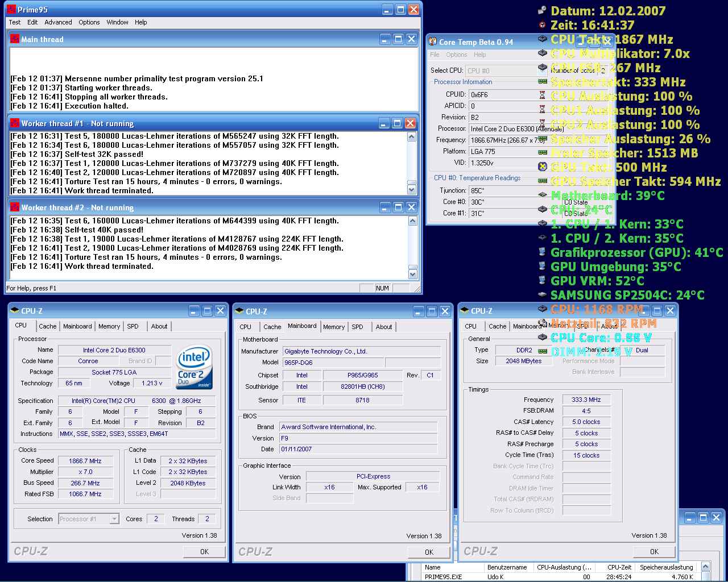This screenshot has width=728, height=582.
Task: Click the BIOS Version field F9
Action: (358, 438)
